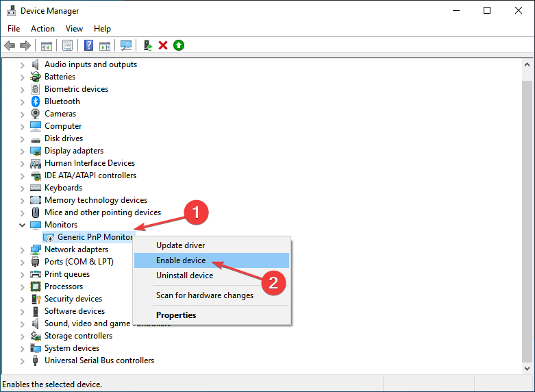This screenshot has height=392, width=535.
Task: Click the Audio inputs and outputs speaker icon
Action: coord(36,64)
